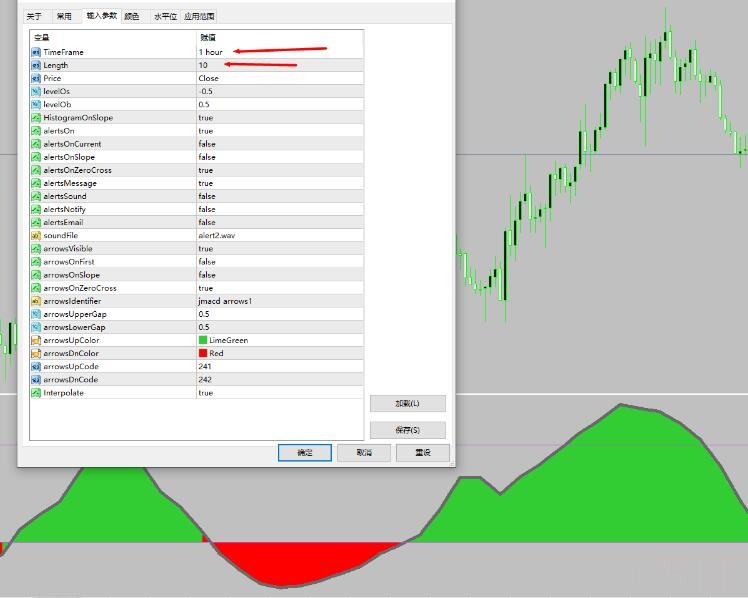
Task: Click the icon next to levelOb
Action: click(36, 104)
